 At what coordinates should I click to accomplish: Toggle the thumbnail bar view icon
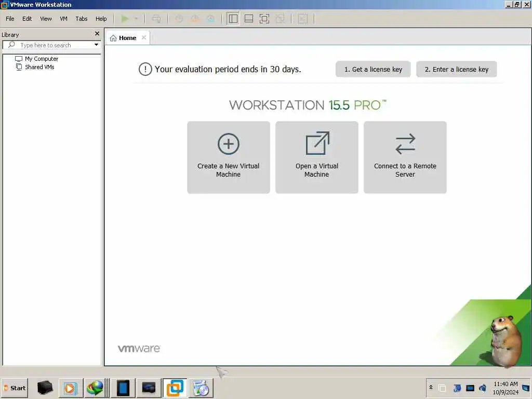point(249,19)
